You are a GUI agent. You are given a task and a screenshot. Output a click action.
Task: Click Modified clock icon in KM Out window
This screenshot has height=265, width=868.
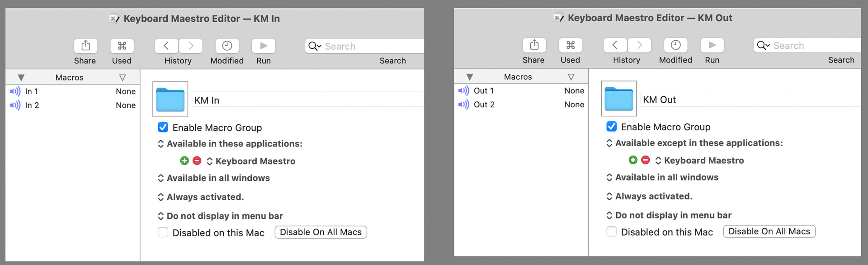[x=675, y=45]
